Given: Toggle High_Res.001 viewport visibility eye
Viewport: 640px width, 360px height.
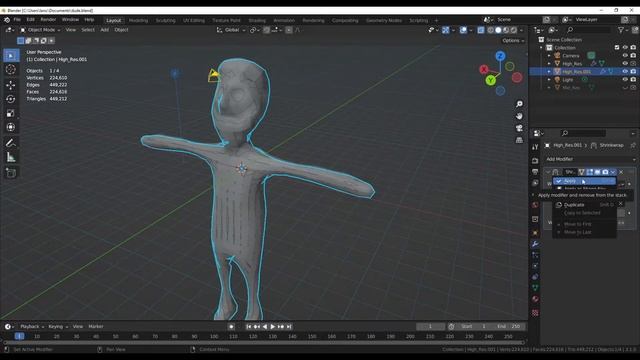Looking at the screenshot, I should pyautogui.click(x=625, y=71).
